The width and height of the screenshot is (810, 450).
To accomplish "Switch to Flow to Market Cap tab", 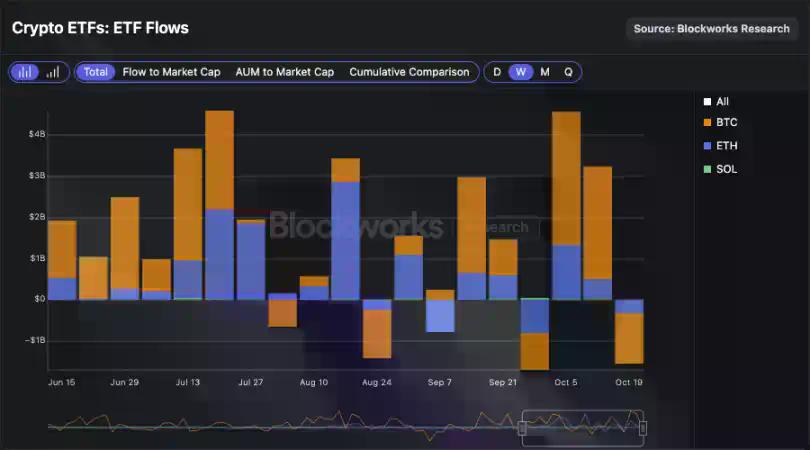I will [x=171, y=72].
